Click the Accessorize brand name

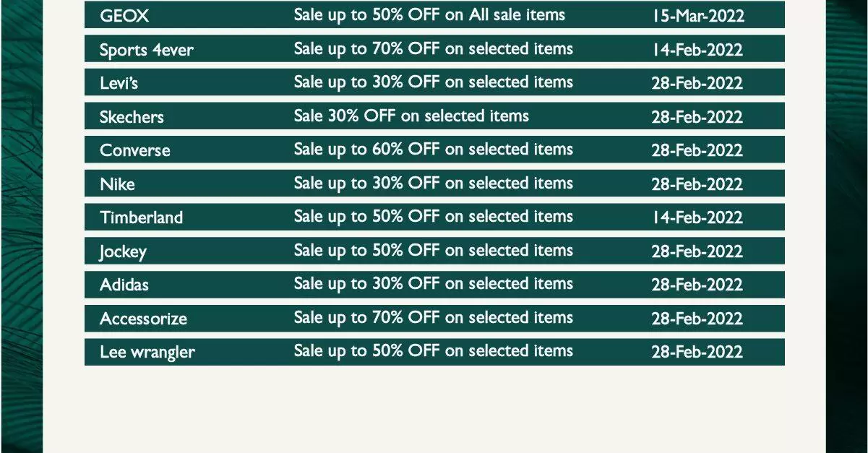143,319
